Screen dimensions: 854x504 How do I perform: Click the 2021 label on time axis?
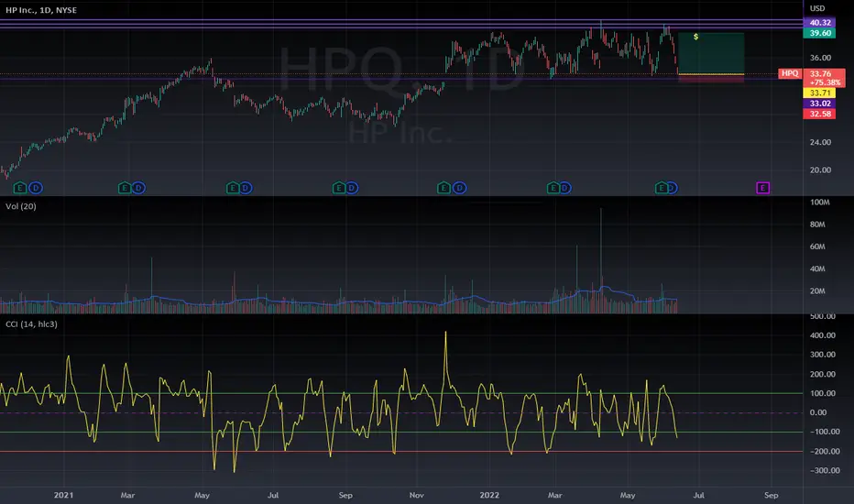click(x=63, y=495)
